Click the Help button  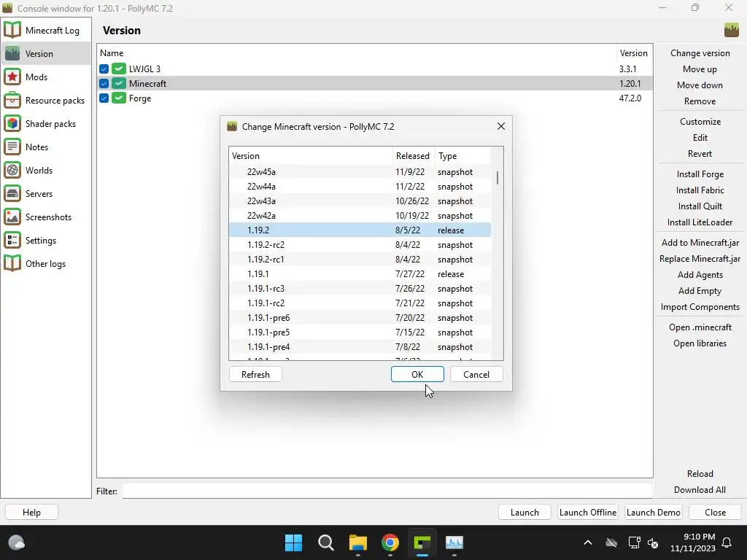[31, 513]
